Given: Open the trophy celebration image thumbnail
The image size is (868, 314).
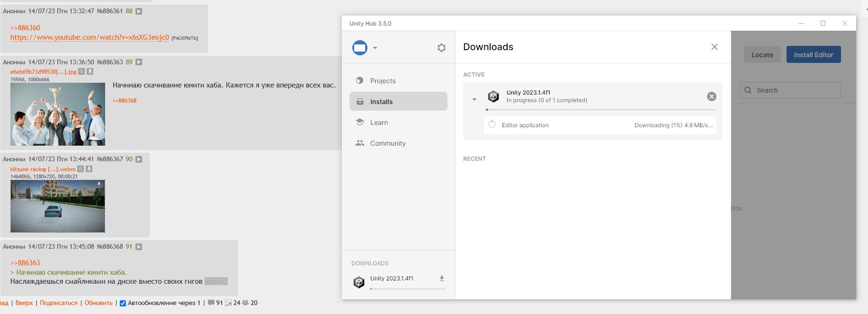Looking at the screenshot, I should (x=58, y=114).
